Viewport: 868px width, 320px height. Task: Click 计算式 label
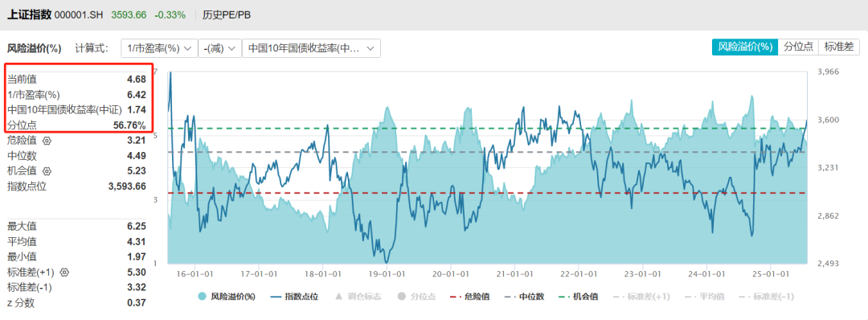pos(92,48)
